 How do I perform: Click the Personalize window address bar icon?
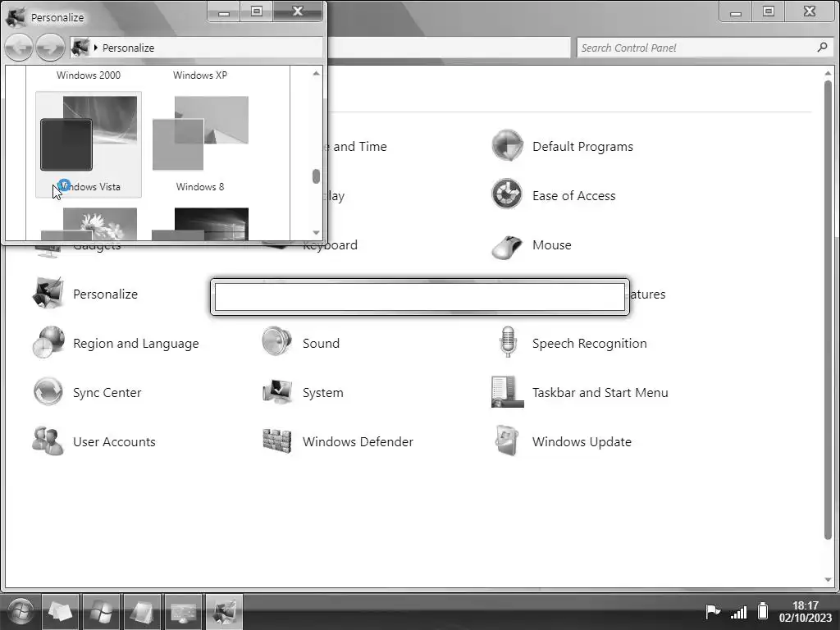click(x=80, y=47)
